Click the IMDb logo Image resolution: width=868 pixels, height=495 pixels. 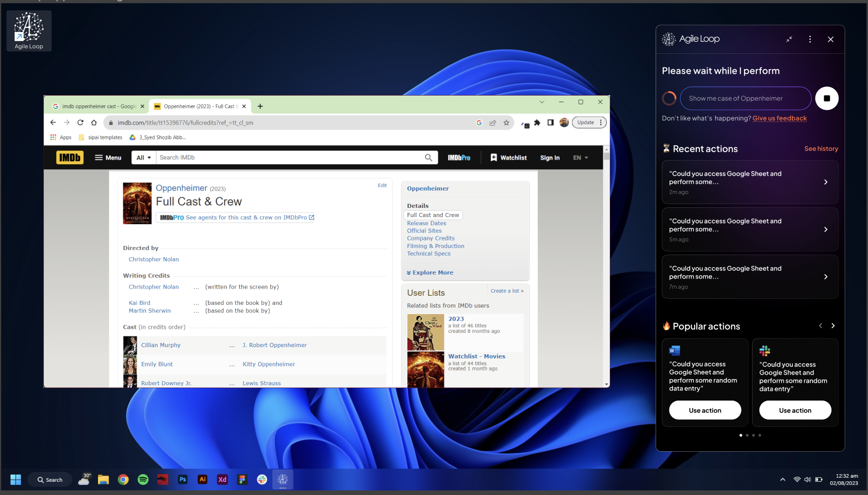click(70, 158)
